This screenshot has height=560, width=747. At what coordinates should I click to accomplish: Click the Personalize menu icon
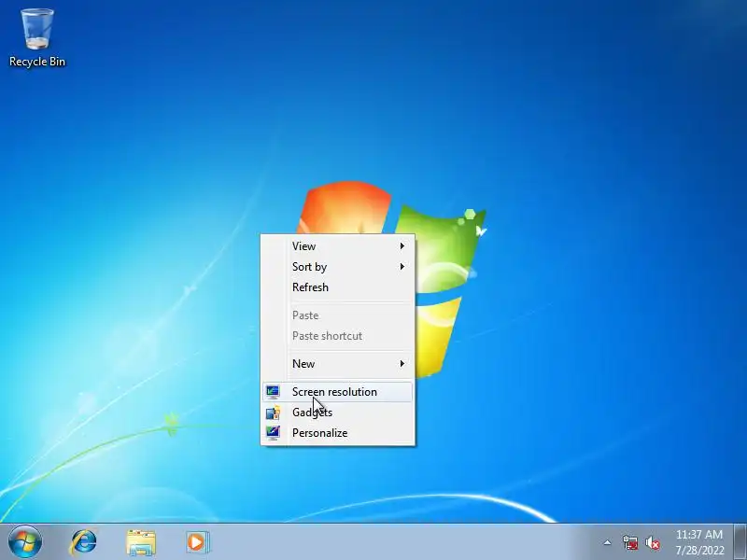273,433
